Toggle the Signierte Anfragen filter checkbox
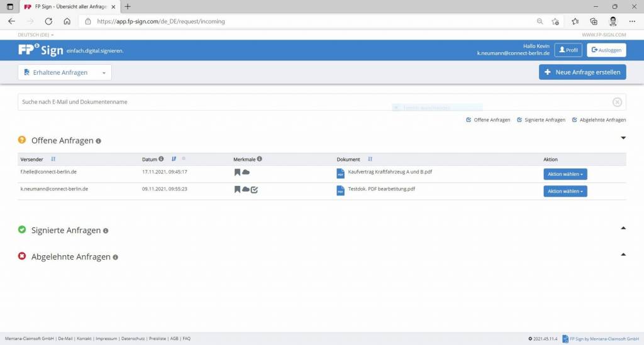Image resolution: width=644 pixels, height=345 pixels. [x=519, y=119]
